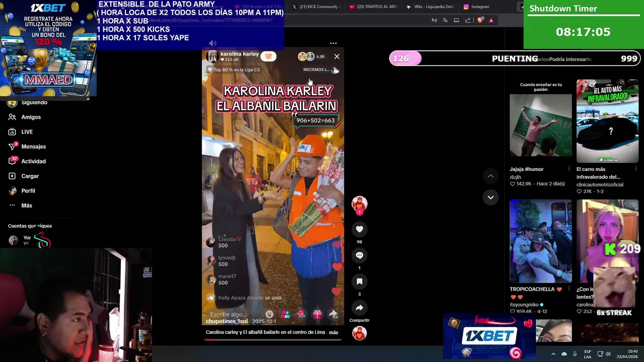Open the three-dot options above the video

(333, 43)
